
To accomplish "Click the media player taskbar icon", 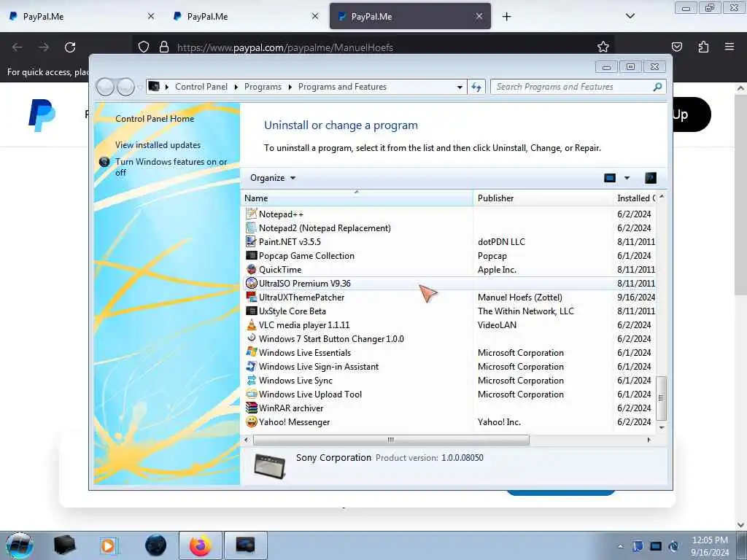I will tap(108, 545).
